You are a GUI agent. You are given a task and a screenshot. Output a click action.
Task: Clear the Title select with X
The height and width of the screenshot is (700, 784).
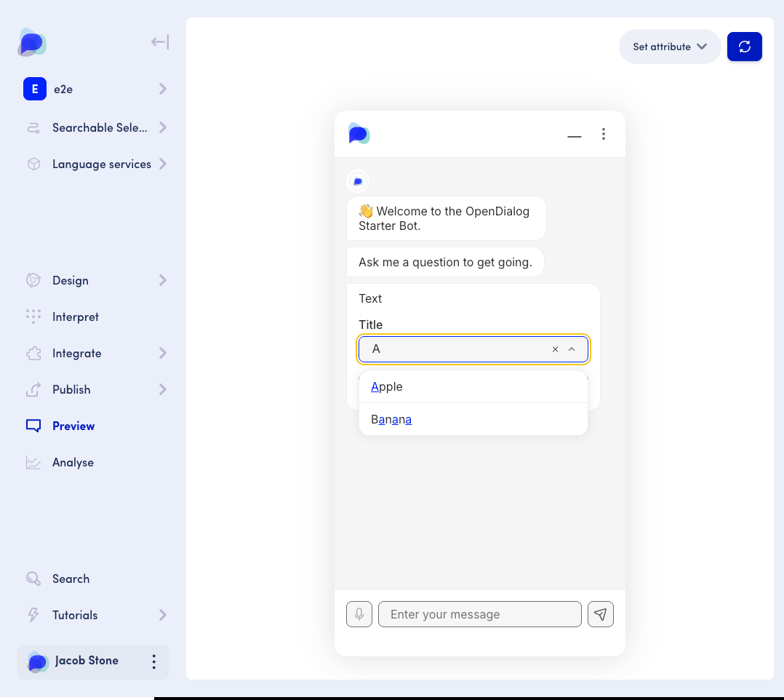(555, 349)
